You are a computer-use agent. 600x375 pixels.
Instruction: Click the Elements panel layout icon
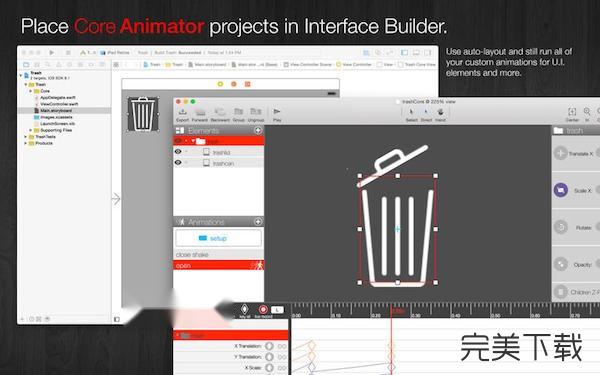coord(180,130)
